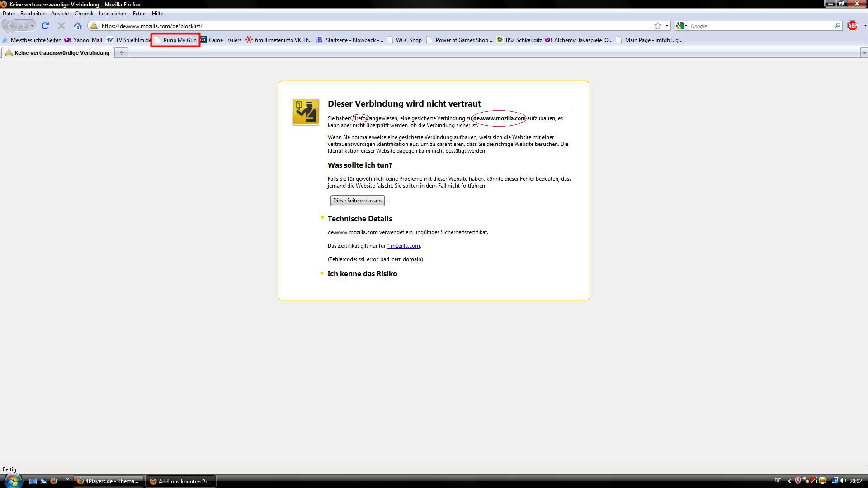Open the Main Page - imfdb bookmark
This screenshot has width=868, height=488.
(x=649, y=40)
